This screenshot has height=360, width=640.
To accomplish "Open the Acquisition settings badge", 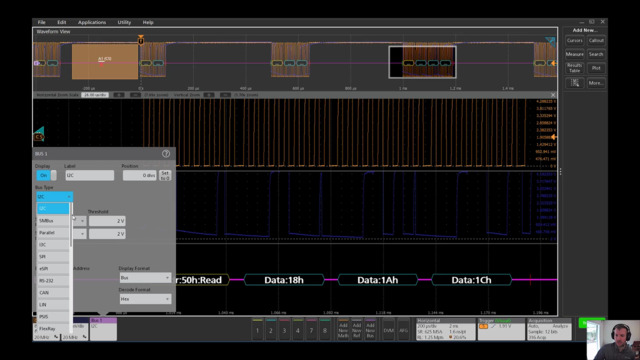I will pos(549,329).
